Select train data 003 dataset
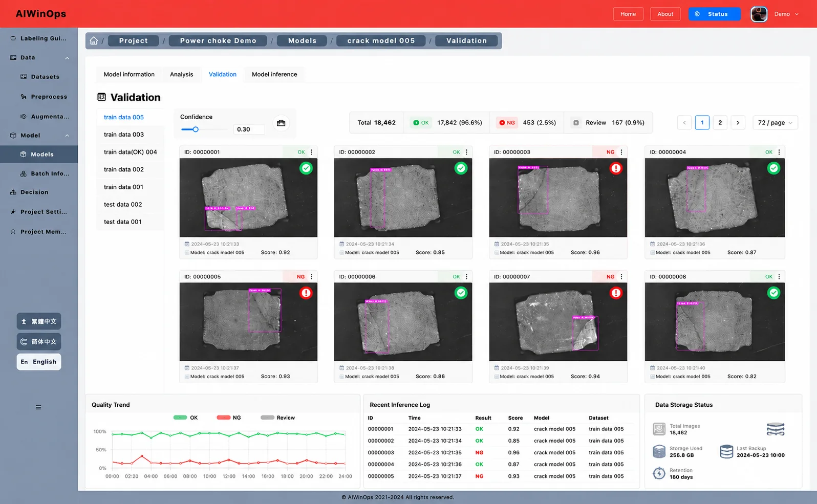This screenshot has height=504, width=817. (x=130, y=135)
